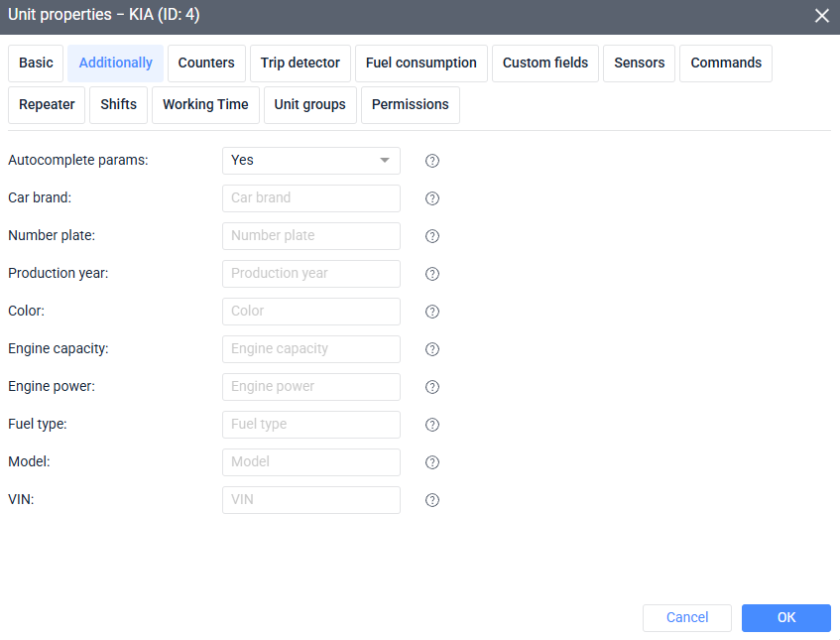Go to the Trip detector tab
The width and height of the screenshot is (840, 640).
click(x=300, y=63)
